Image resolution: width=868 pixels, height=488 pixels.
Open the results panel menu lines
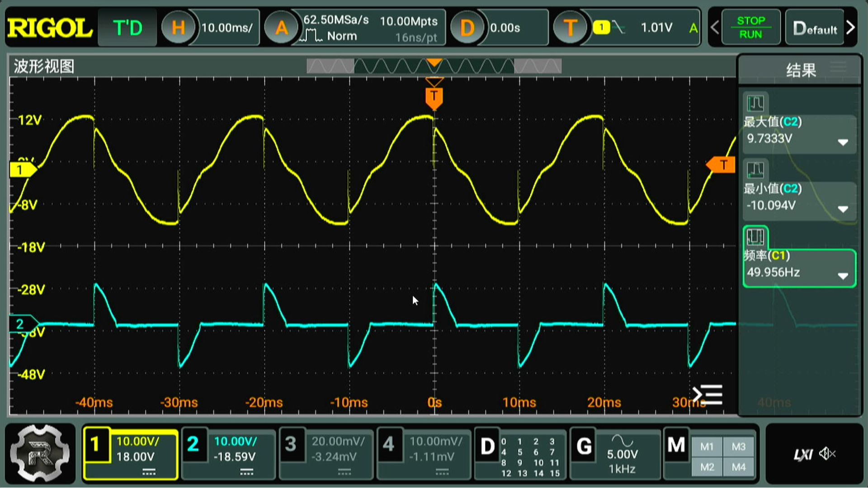838,67
